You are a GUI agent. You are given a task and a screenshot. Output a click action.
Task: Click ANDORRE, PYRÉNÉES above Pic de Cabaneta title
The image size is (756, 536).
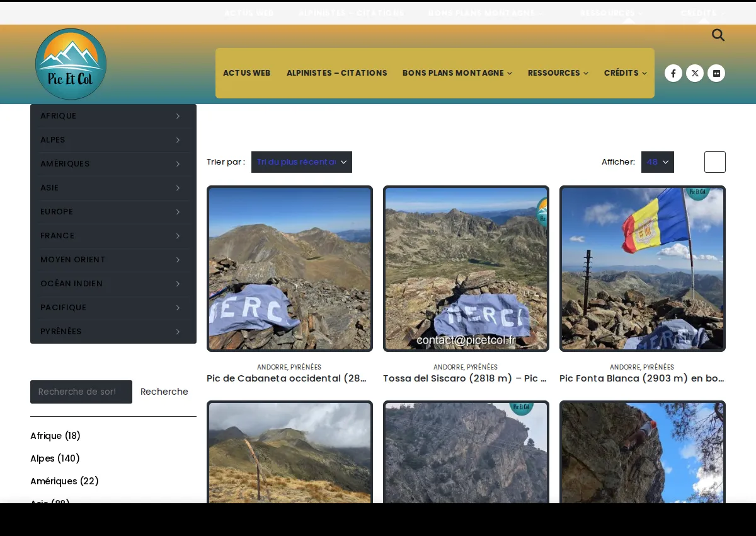click(x=289, y=367)
